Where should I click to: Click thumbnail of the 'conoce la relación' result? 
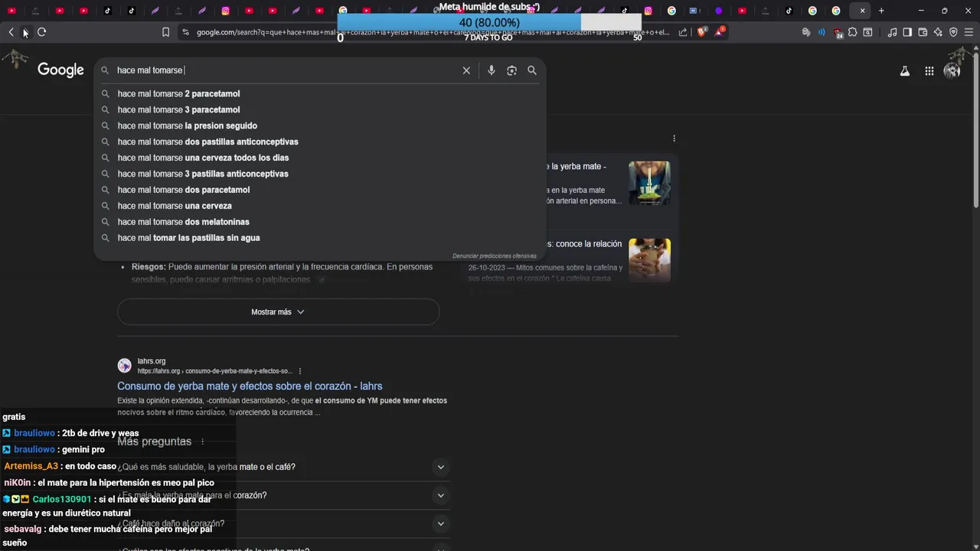pos(649,260)
